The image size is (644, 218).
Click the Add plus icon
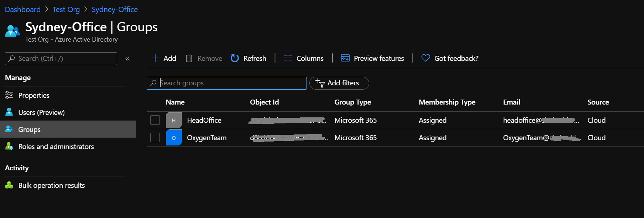point(155,58)
